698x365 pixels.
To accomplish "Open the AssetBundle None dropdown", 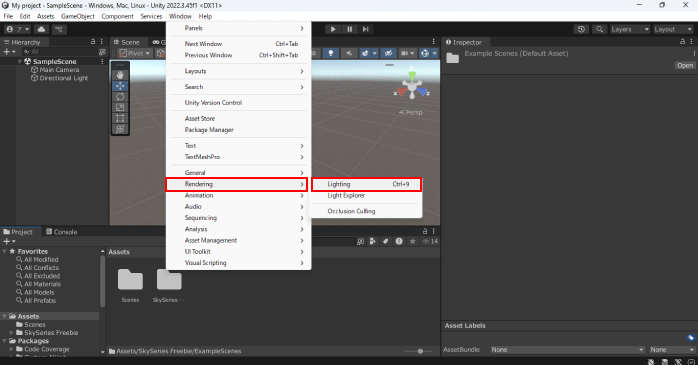I will point(568,350).
